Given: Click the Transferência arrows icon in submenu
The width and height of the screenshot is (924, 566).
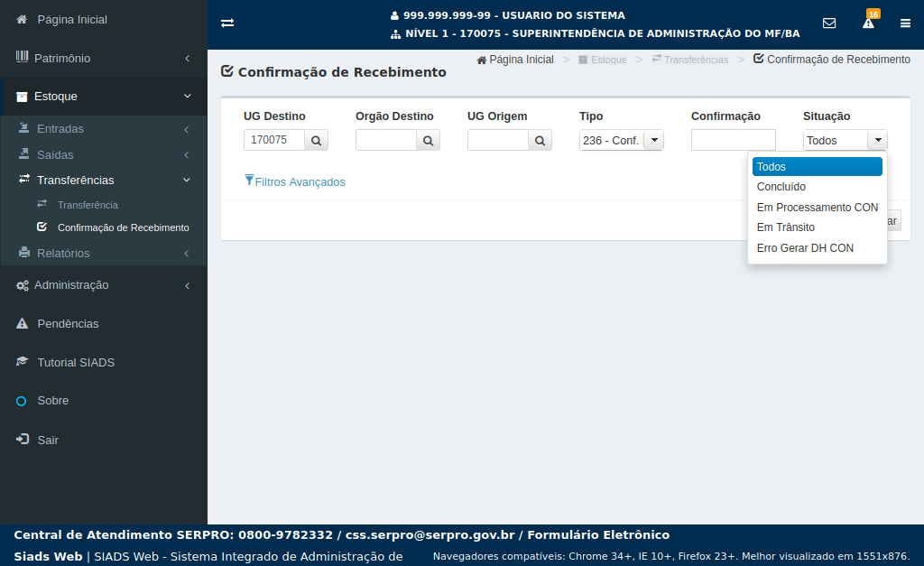Looking at the screenshot, I should click(42, 204).
